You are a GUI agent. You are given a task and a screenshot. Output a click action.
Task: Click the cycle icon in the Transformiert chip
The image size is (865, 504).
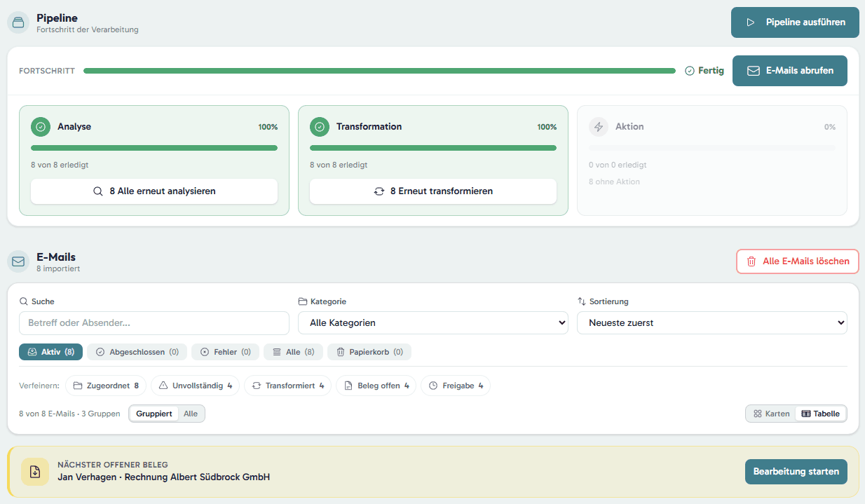(x=257, y=386)
